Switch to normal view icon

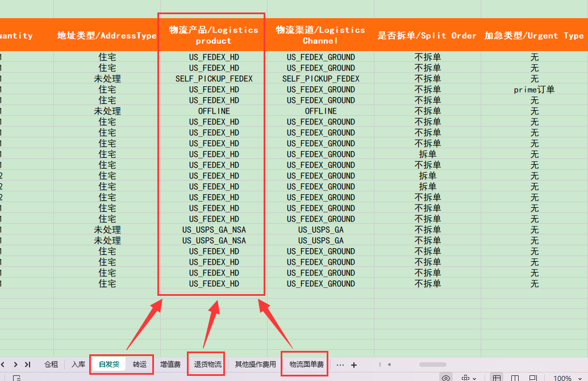coord(497,378)
